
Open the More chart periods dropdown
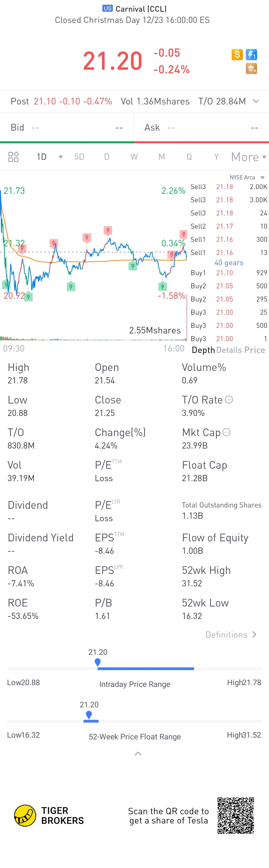click(x=249, y=157)
